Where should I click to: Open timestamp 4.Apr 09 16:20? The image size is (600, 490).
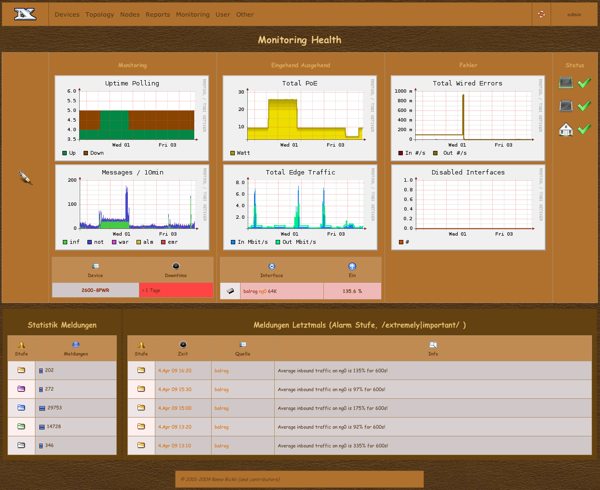[x=175, y=371]
